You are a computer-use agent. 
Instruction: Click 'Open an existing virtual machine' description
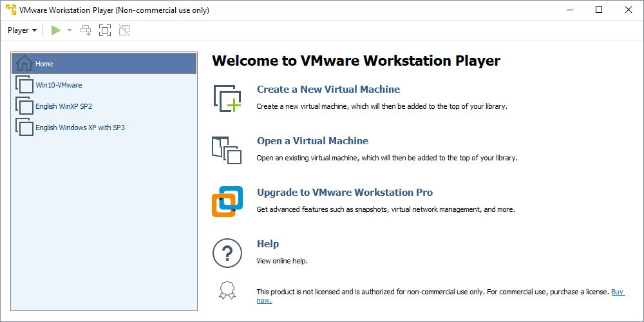point(387,158)
